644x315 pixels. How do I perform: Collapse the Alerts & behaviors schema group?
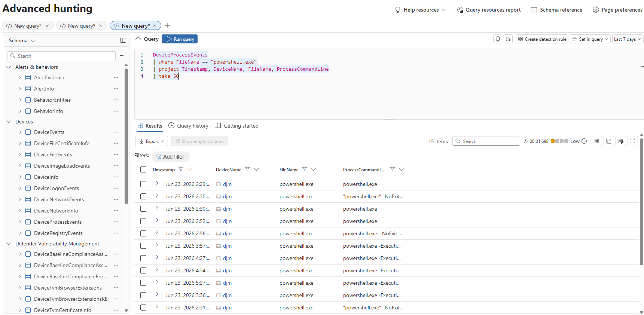(9, 67)
